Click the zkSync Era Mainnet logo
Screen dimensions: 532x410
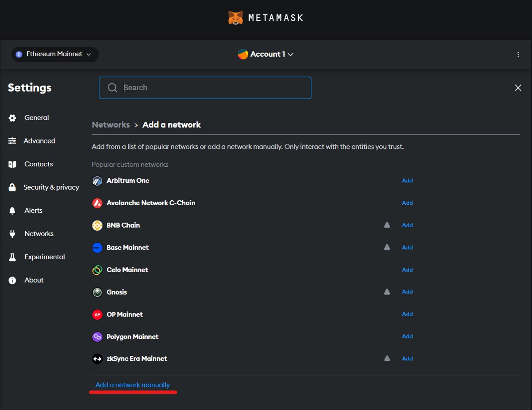[x=97, y=359]
